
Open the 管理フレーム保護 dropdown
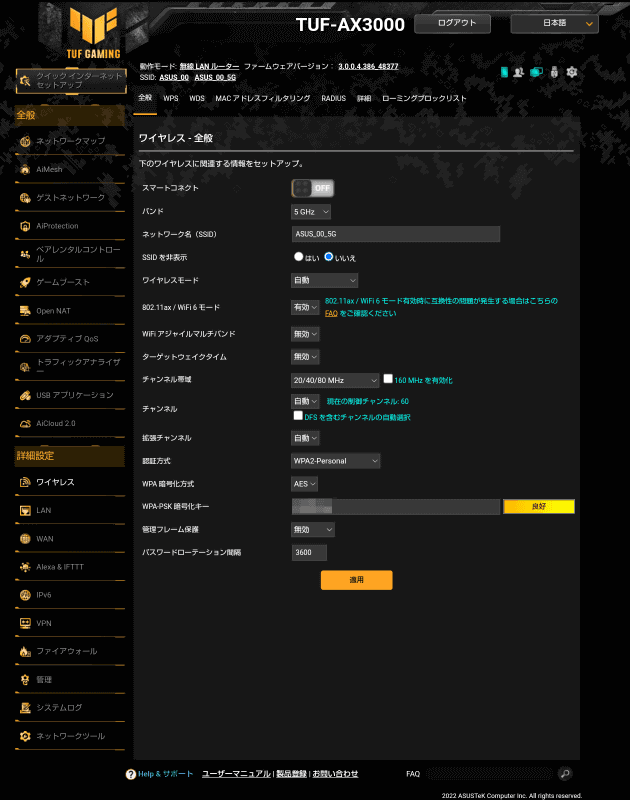[x=313, y=530]
